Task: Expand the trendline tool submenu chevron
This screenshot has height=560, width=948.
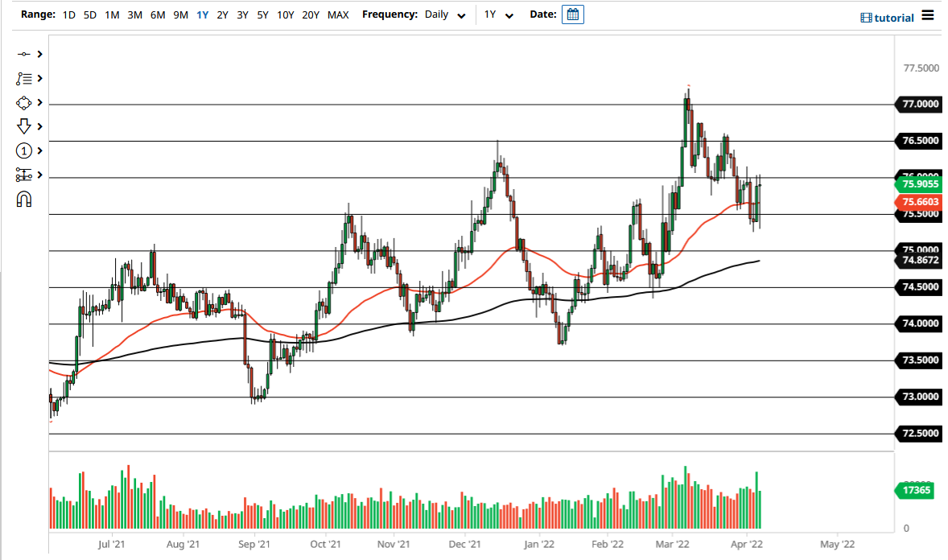Action: click(x=38, y=54)
